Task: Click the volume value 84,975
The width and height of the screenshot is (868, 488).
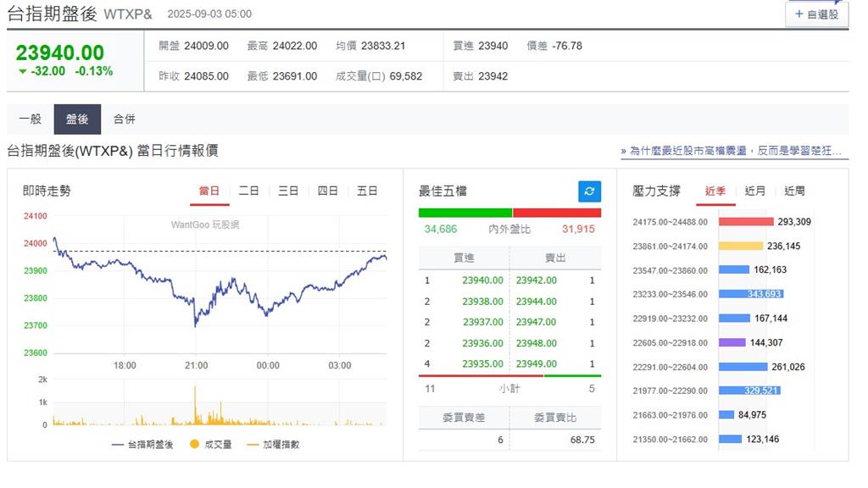Action: pos(753,415)
